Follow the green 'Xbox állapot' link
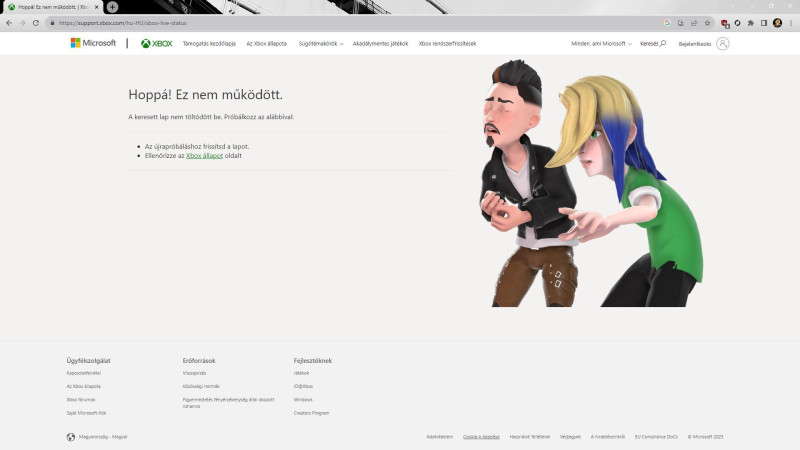The image size is (800, 450). [204, 156]
